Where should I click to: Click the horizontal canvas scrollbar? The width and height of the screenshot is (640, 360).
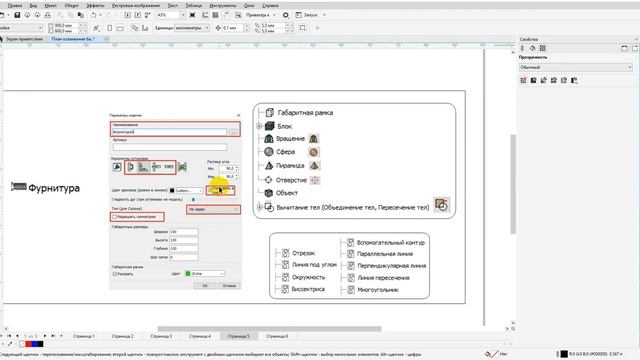269,329
